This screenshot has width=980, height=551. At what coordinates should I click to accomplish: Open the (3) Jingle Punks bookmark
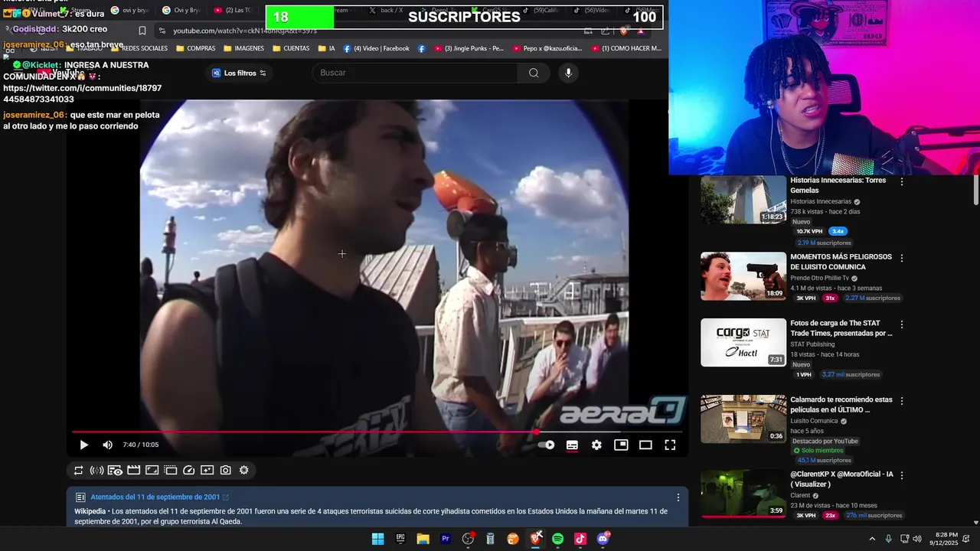pos(469,48)
